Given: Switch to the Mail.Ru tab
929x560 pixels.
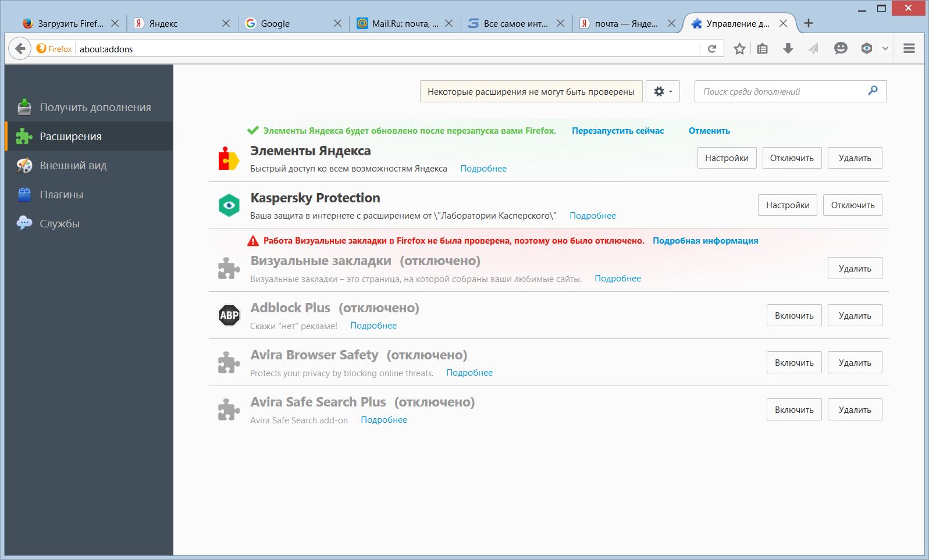Looking at the screenshot, I should tap(405, 23).
